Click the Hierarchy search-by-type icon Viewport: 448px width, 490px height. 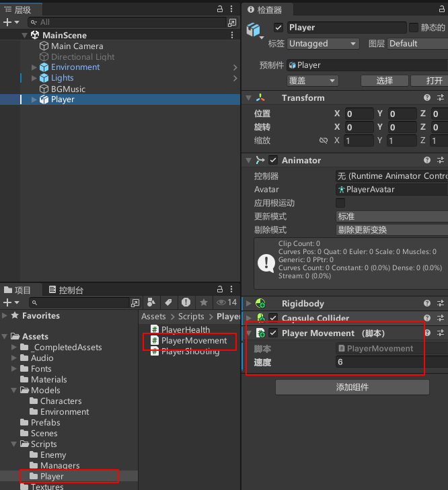click(232, 22)
